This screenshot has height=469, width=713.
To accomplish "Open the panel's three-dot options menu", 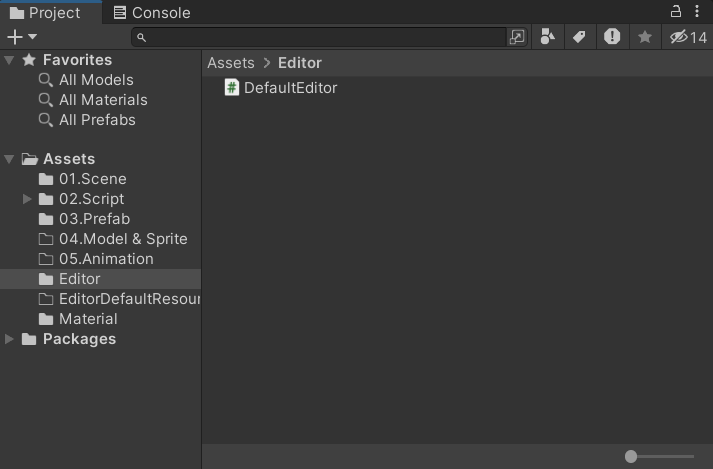I will 697,11.
